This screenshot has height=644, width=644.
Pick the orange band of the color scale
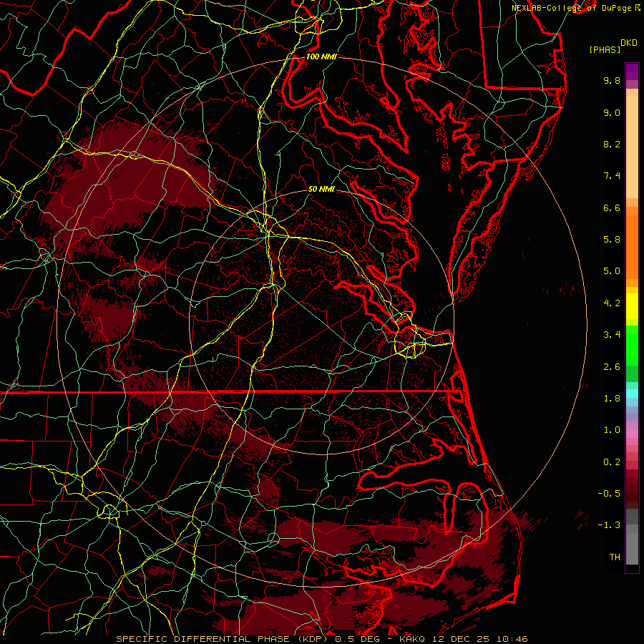pyautogui.click(x=632, y=246)
